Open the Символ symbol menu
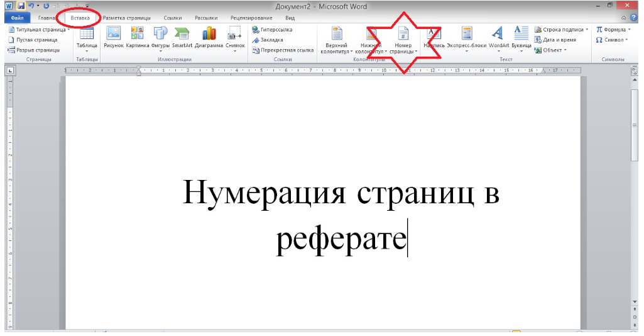 [612, 40]
